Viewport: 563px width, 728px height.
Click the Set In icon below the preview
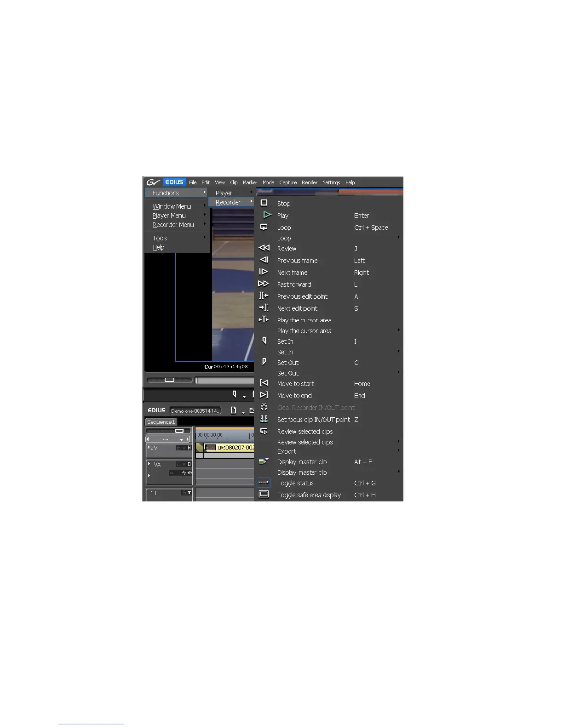[x=235, y=394]
